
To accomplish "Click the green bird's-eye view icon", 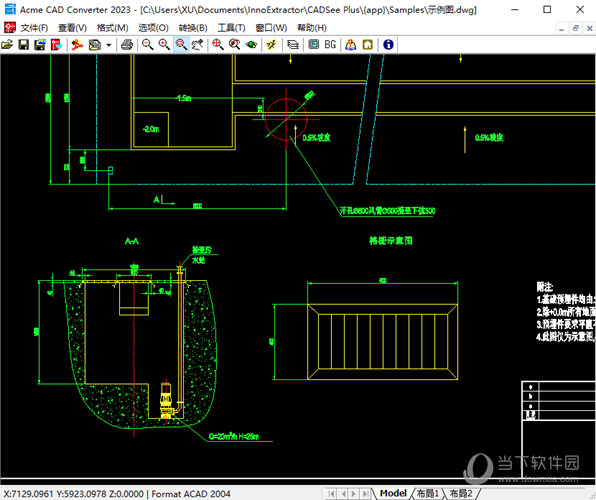I will coord(251,45).
